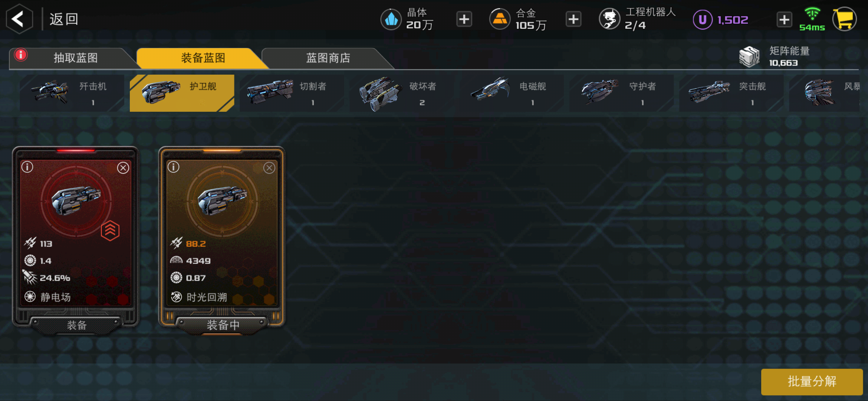Tap the back arrow icon
The image size is (868, 401).
(19, 19)
